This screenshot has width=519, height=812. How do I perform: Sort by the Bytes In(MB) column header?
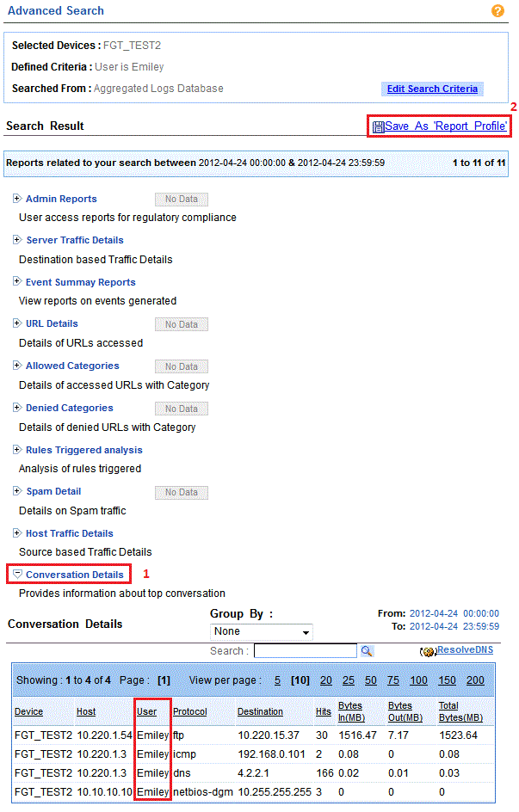352,712
